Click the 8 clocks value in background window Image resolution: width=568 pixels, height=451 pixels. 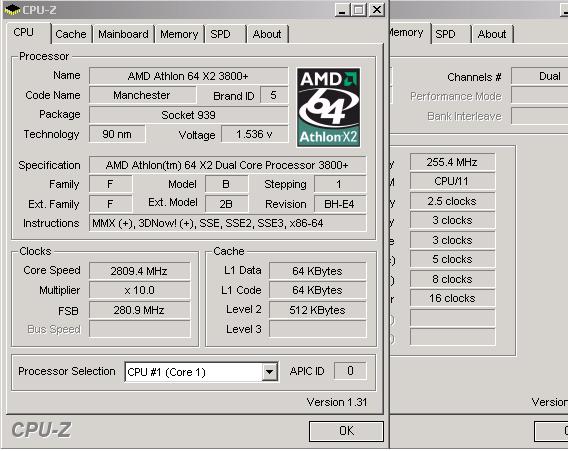[x=452, y=279]
